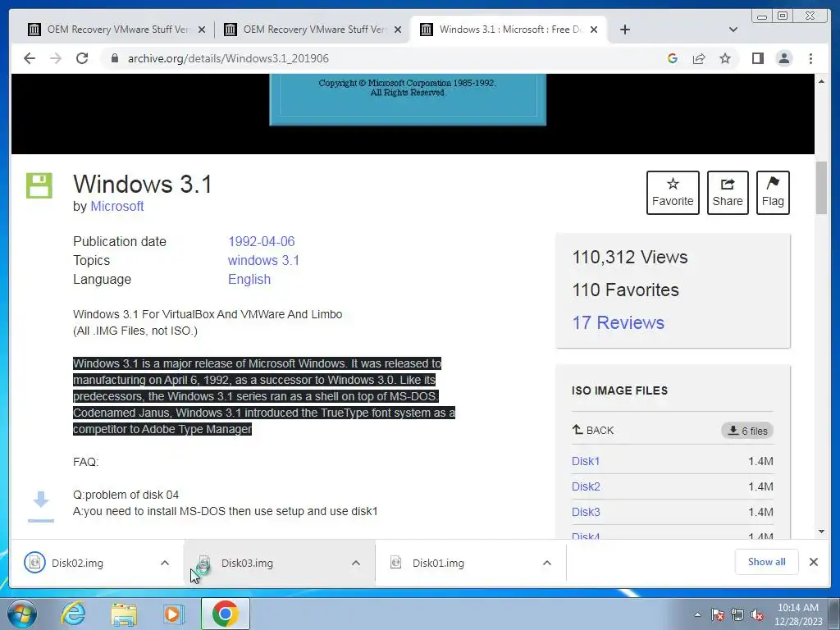Open the Windows Start menu
840x630 pixels.
pyautogui.click(x=22, y=614)
